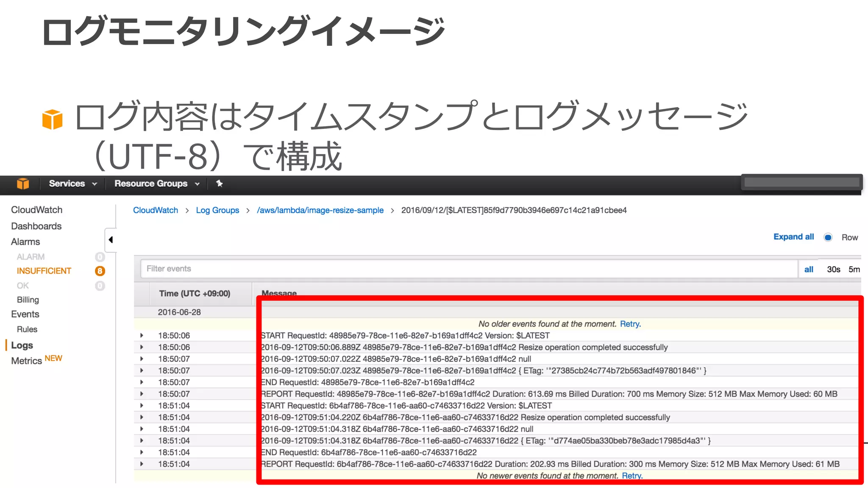Screen dimensions: 868x488
Task: Select INSUFFICIENT alarms in sidebar
Action: tap(44, 271)
